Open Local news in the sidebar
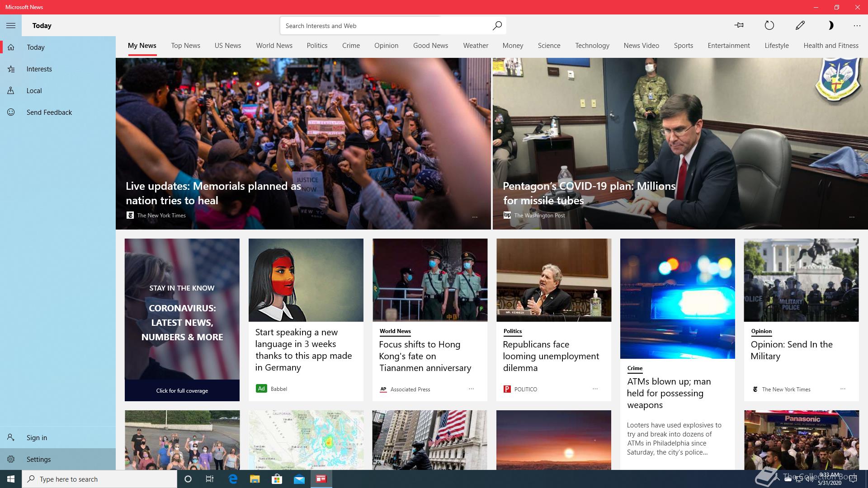868x488 pixels. 58,91
